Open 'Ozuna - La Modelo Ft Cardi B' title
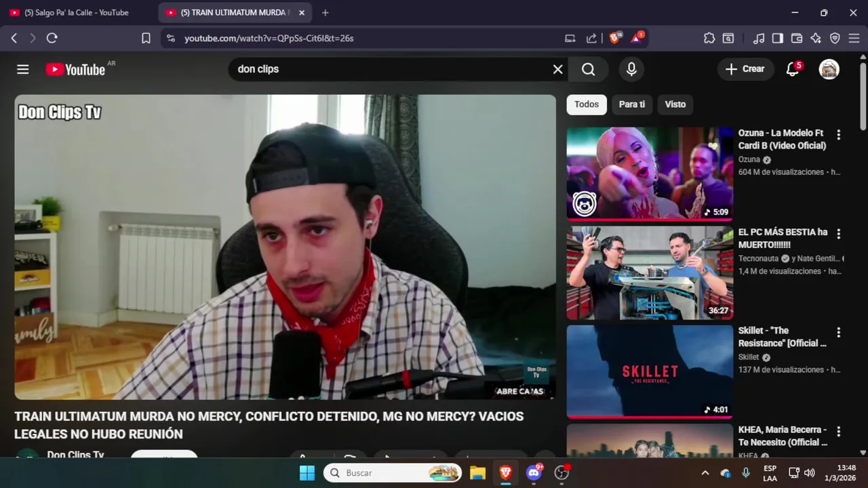The width and height of the screenshot is (868, 488). click(x=782, y=139)
